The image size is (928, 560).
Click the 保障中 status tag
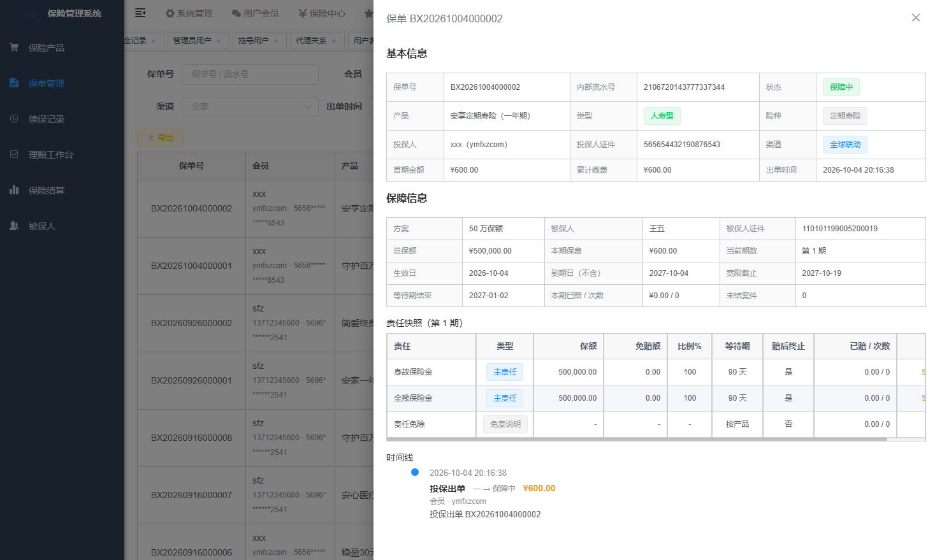[841, 87]
